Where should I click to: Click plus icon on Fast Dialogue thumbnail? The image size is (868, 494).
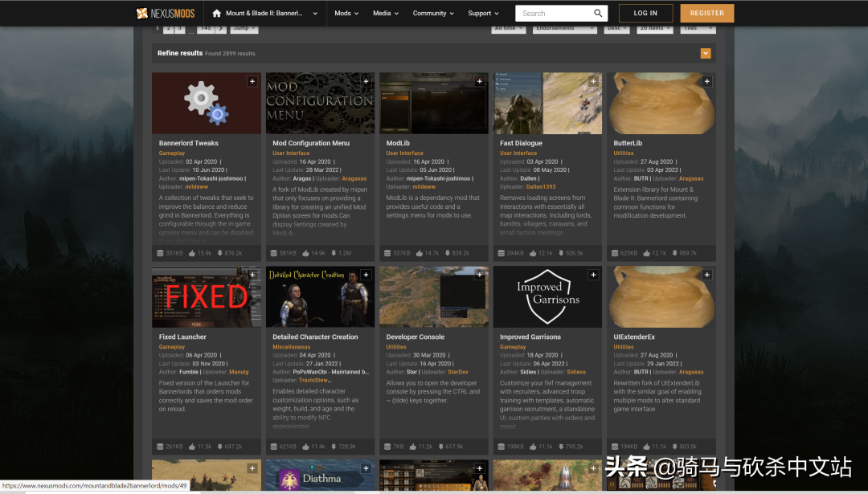pyautogui.click(x=593, y=81)
